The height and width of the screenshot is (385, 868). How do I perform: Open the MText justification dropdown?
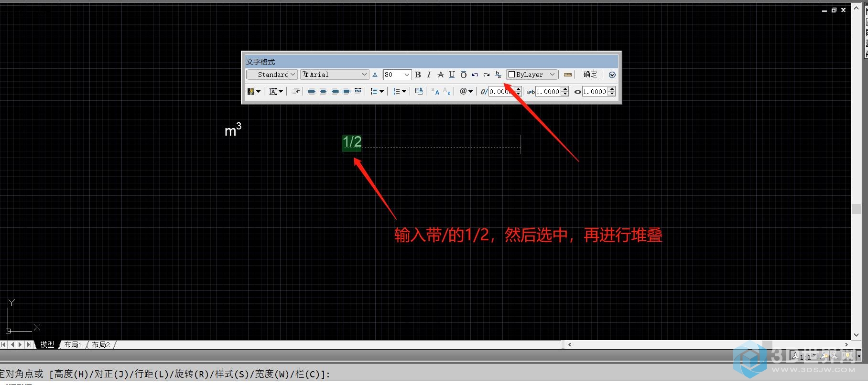tap(276, 91)
